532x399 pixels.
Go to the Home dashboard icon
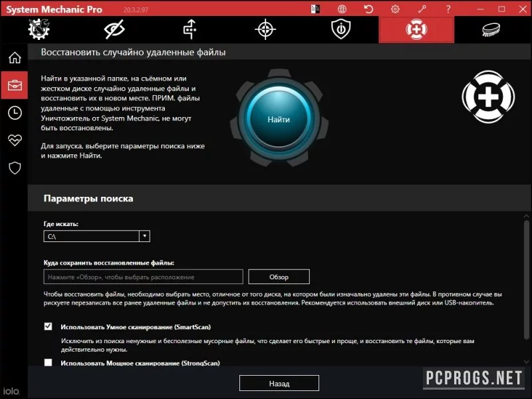tap(15, 57)
